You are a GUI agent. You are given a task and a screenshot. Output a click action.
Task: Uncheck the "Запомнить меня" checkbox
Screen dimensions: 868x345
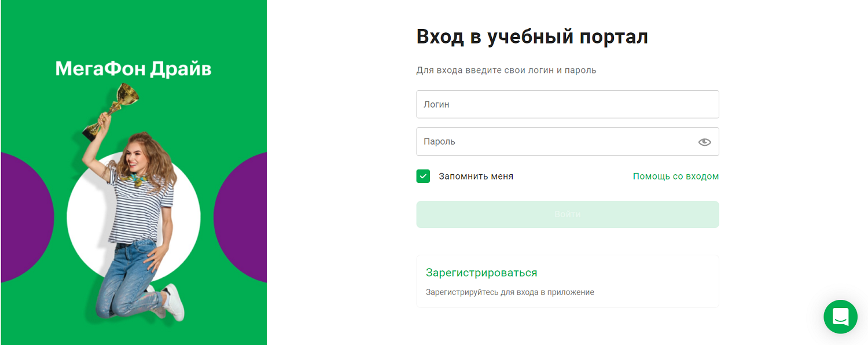click(423, 176)
